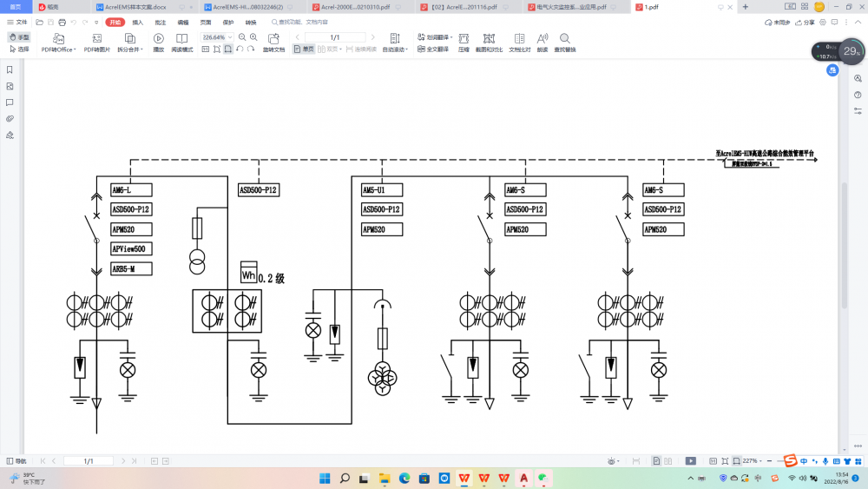868x489 pixels.
Task: Click the zoom slider minus button
Action: point(769,460)
